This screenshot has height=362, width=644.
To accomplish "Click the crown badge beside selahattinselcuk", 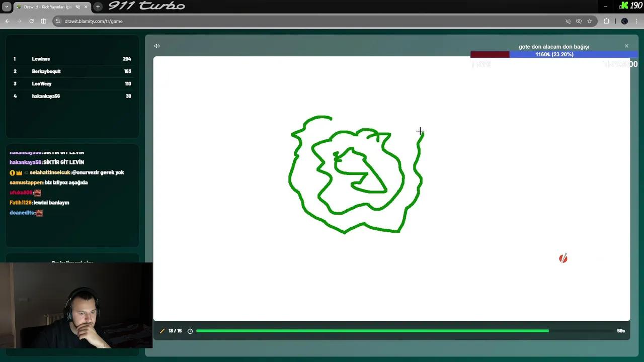I will coord(19,172).
